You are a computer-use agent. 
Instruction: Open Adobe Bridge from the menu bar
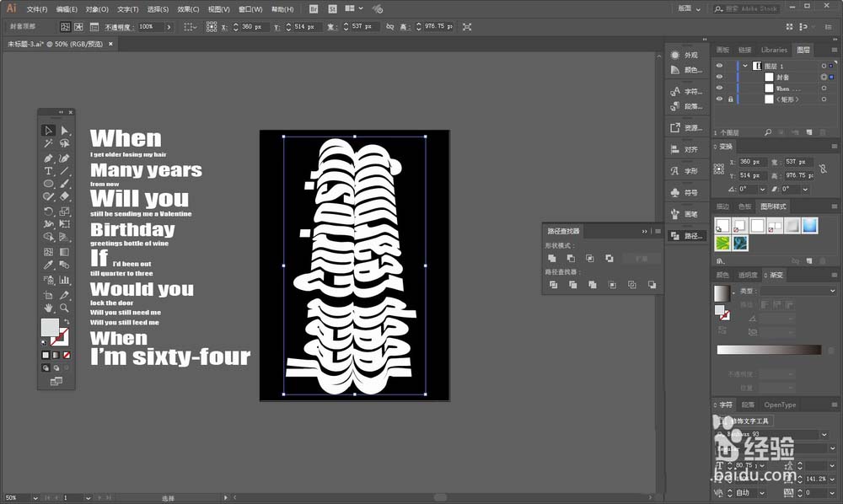[314, 8]
